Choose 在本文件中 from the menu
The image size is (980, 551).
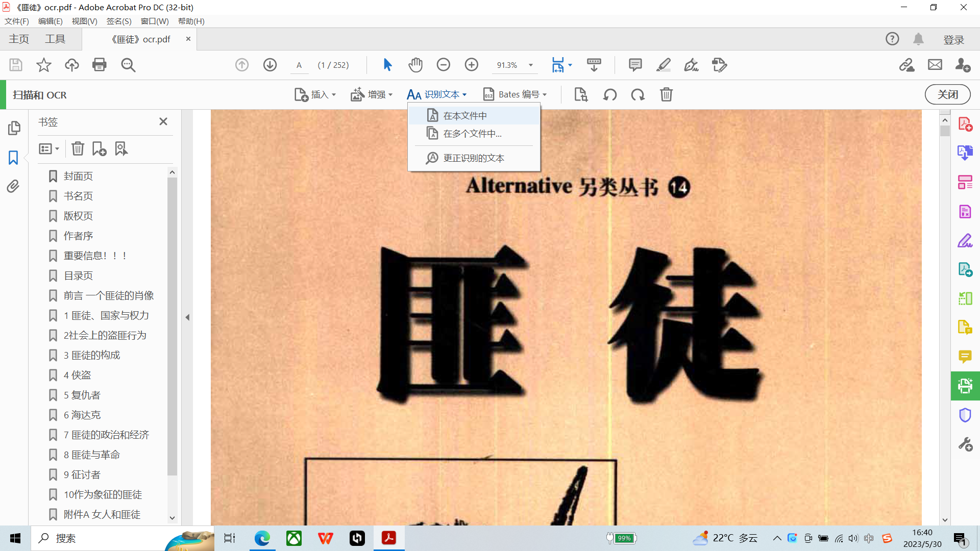coord(465,116)
